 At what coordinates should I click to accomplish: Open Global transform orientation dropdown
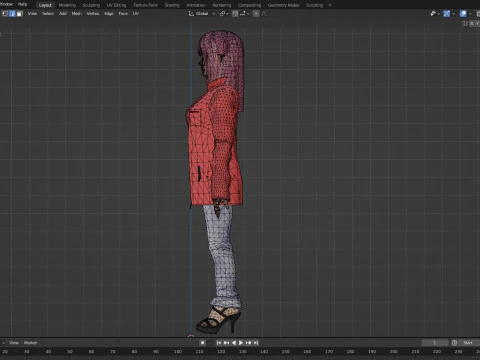[x=202, y=14]
